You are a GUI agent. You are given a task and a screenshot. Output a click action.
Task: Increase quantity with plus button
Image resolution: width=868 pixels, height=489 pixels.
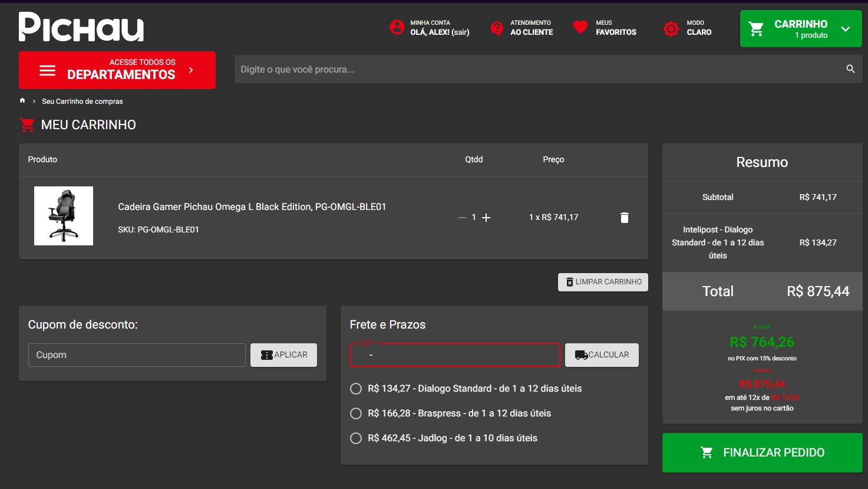486,218
